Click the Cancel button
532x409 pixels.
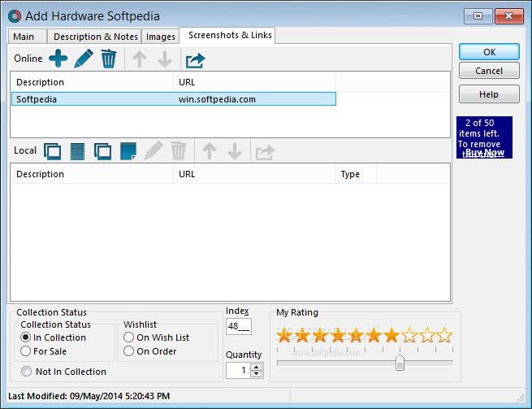pos(489,71)
